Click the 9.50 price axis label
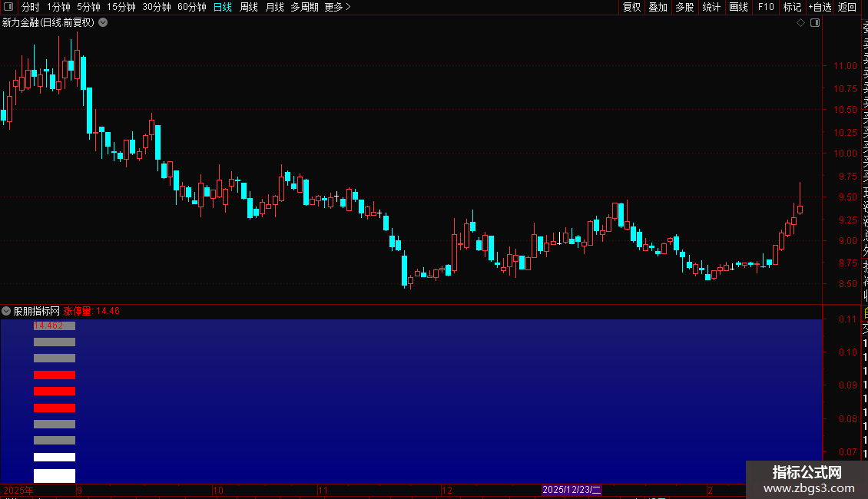This screenshot has height=499, width=868. (847, 197)
